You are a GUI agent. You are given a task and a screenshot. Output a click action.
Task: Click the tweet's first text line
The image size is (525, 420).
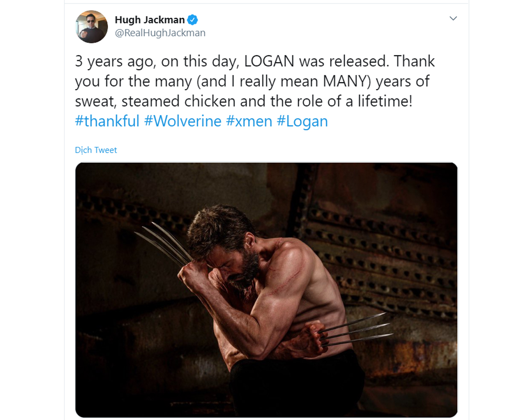(255, 61)
